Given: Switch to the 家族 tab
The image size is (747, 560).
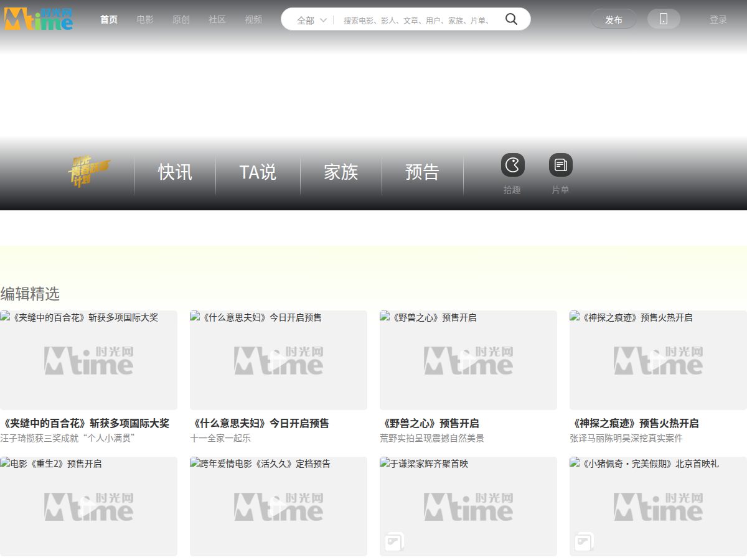Looking at the screenshot, I should (x=341, y=172).
